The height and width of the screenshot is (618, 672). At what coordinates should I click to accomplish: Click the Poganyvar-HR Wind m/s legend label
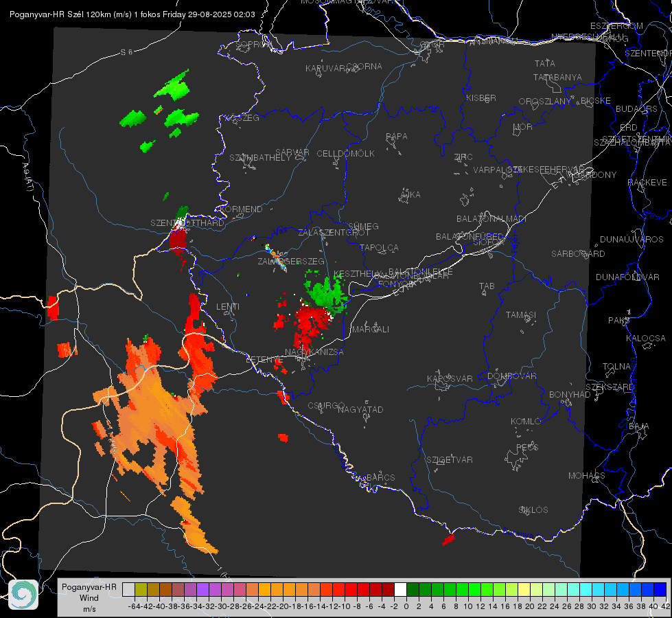(x=89, y=597)
